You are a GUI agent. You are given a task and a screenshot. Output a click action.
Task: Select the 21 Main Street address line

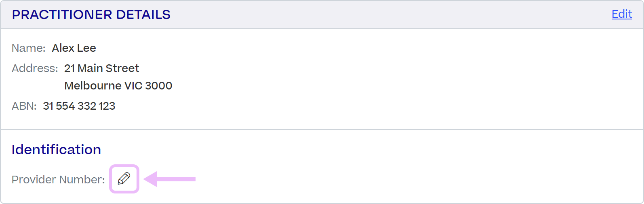click(101, 68)
